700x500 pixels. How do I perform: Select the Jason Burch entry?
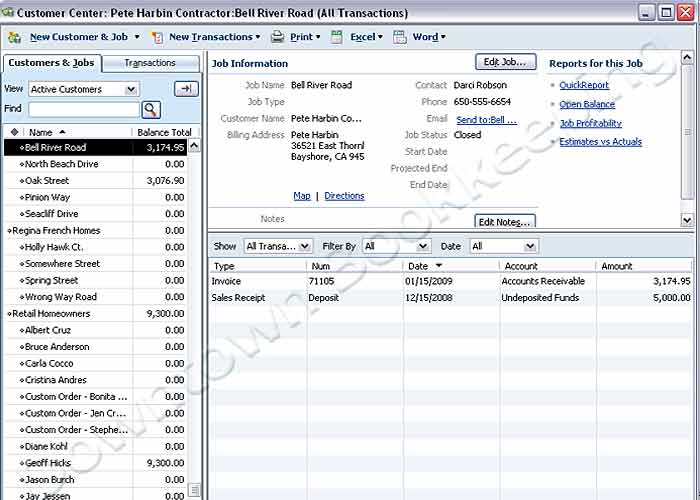[x=96, y=479]
